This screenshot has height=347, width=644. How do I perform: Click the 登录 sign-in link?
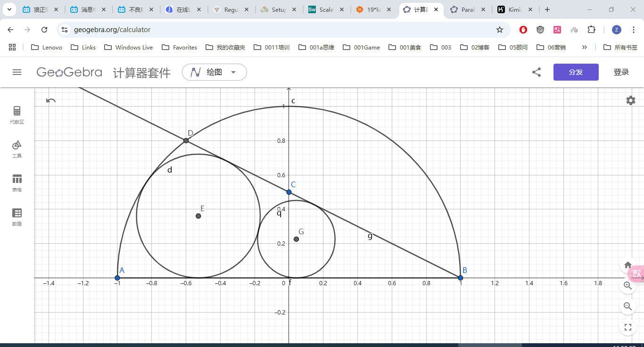pyautogui.click(x=621, y=72)
